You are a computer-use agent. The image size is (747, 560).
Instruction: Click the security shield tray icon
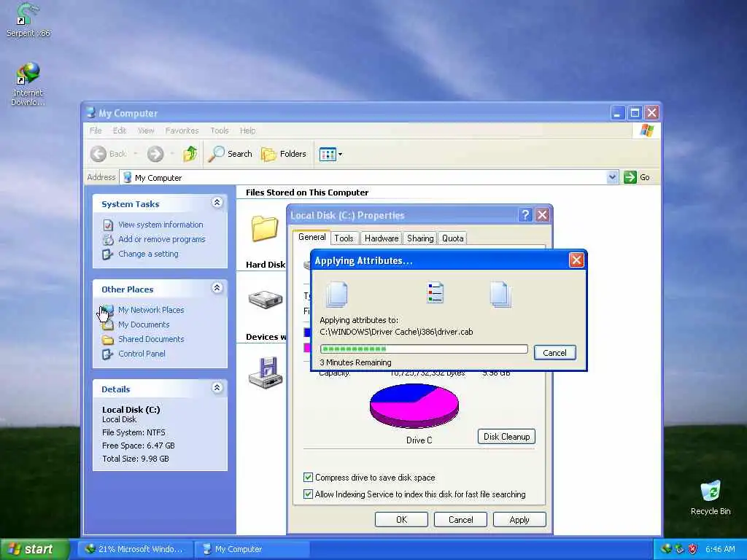click(693, 549)
